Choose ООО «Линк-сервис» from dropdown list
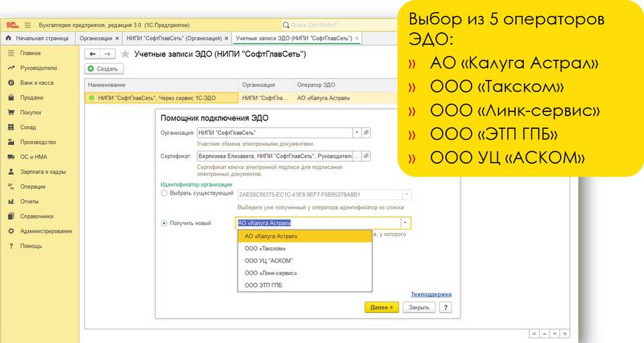This screenshot has width=644, height=343. [305, 273]
